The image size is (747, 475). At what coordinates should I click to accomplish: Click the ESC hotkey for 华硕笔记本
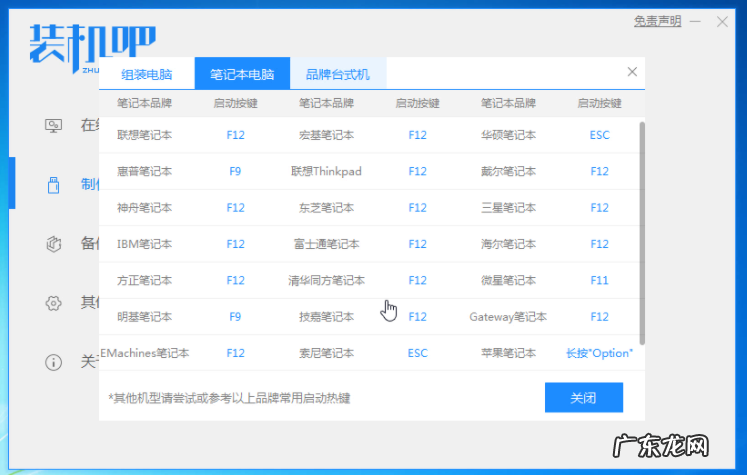point(599,135)
